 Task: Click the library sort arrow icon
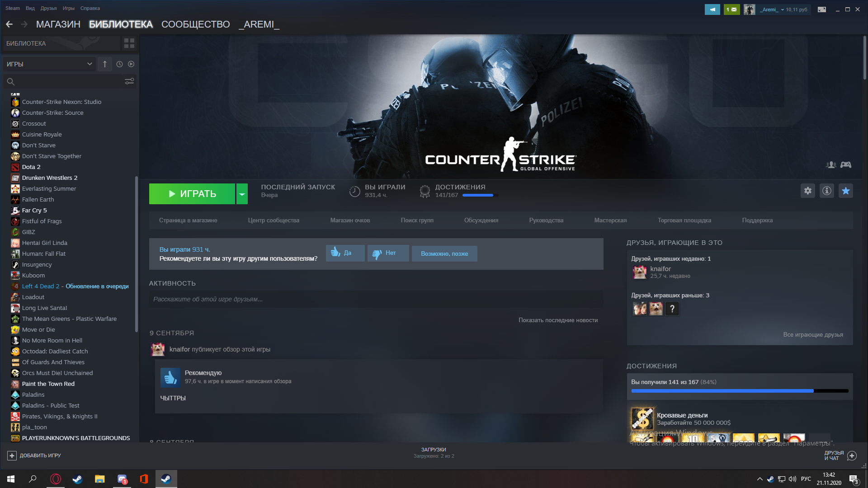pos(105,64)
